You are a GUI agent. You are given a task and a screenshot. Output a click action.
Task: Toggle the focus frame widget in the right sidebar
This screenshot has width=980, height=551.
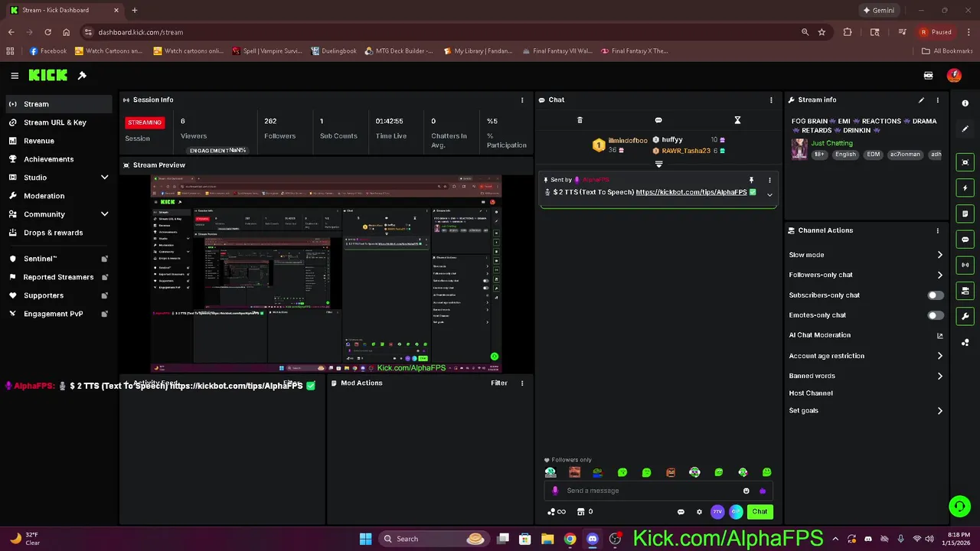tap(965, 162)
